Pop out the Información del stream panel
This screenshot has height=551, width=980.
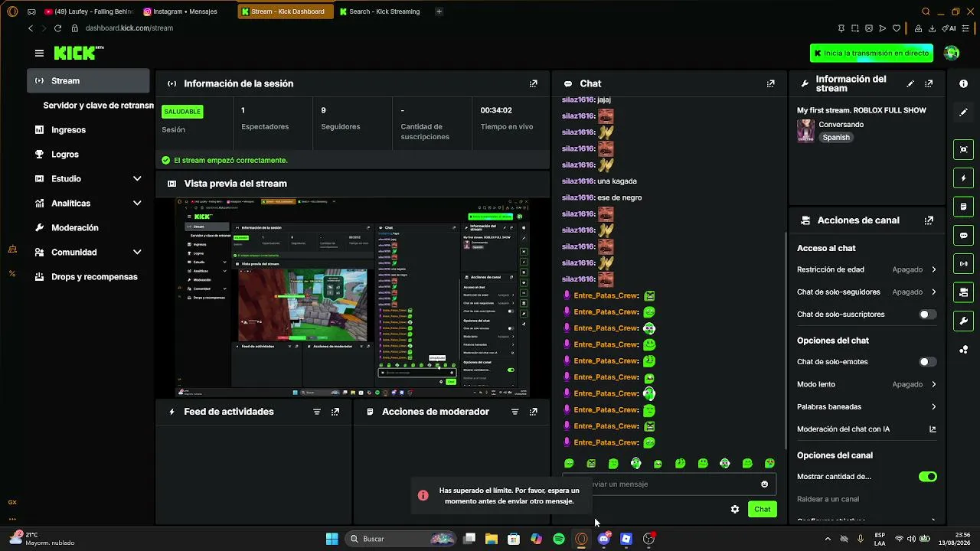929,83
